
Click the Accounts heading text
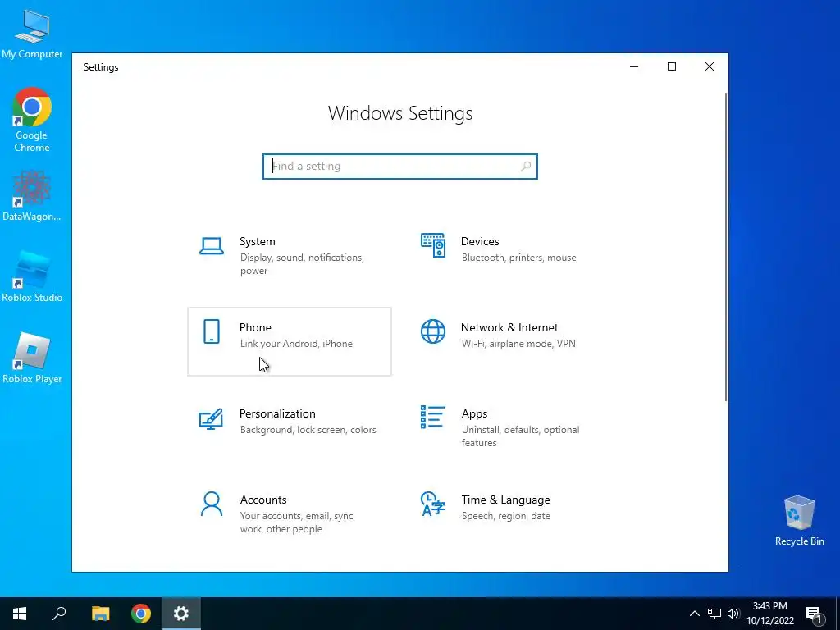(263, 500)
